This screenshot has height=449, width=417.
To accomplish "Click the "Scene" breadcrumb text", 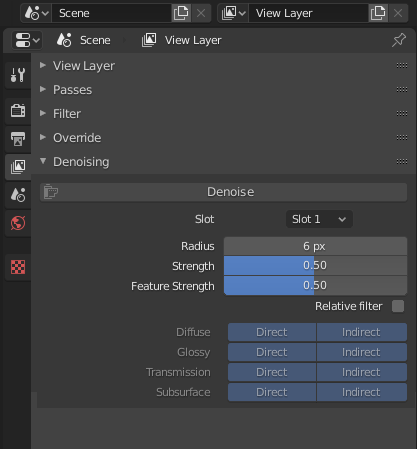I will [x=95, y=40].
